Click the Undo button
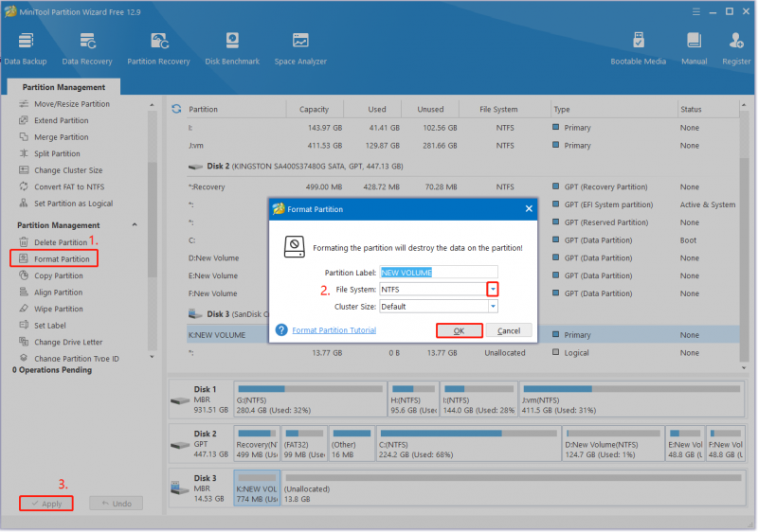Image resolution: width=758 pixels, height=532 pixels. [116, 504]
